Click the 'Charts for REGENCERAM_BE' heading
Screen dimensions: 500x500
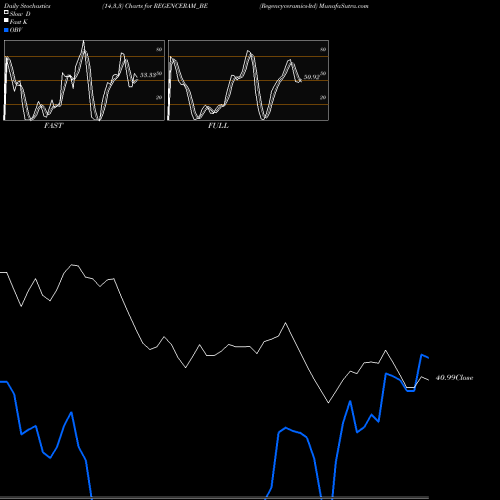(x=166, y=6)
